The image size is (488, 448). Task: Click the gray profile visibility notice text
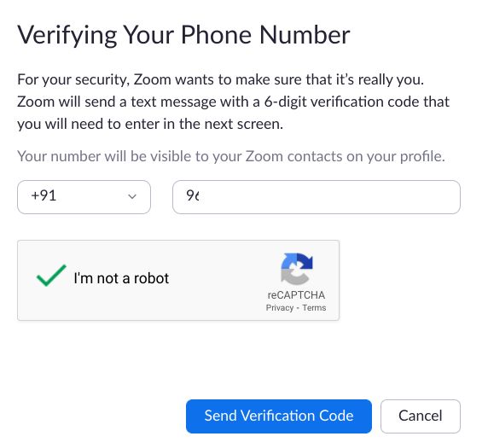(x=231, y=156)
